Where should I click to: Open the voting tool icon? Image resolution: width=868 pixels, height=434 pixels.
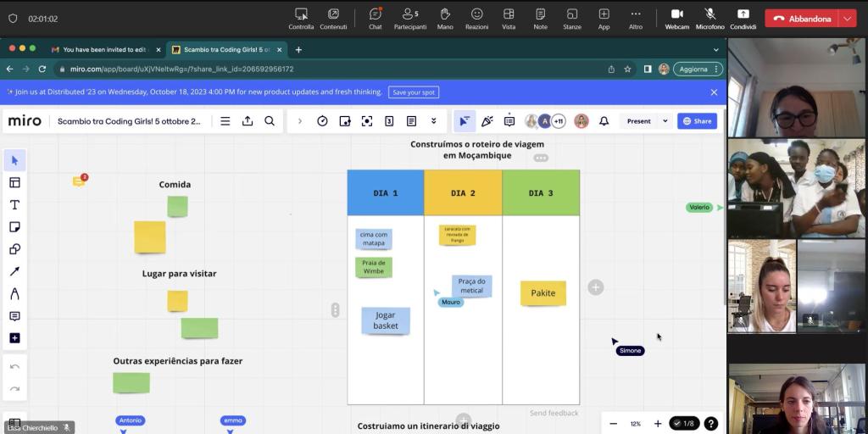[x=389, y=121]
